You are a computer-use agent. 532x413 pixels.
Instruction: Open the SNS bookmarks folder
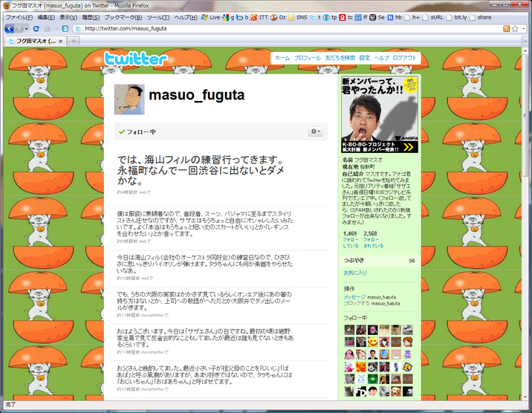coord(297,17)
